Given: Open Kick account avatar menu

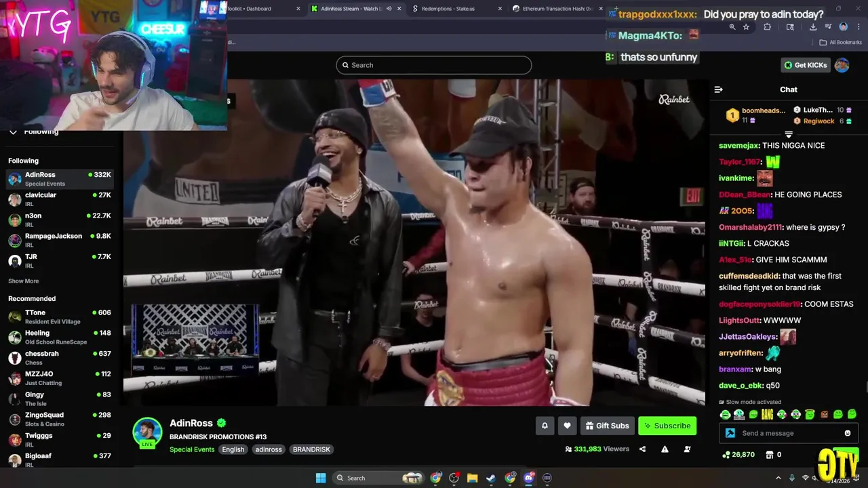Looking at the screenshot, I should (x=842, y=65).
